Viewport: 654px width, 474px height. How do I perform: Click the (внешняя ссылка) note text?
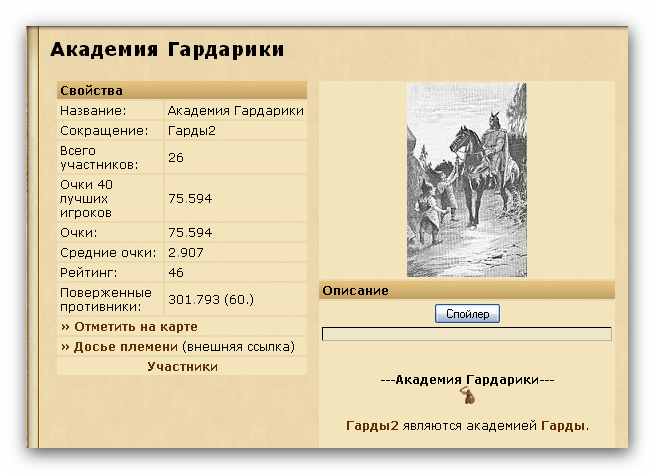[239, 347]
